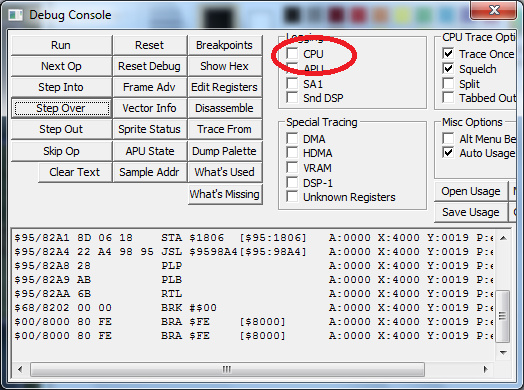
Task: Click vertical scrollbar down arrow
Action: [503, 352]
